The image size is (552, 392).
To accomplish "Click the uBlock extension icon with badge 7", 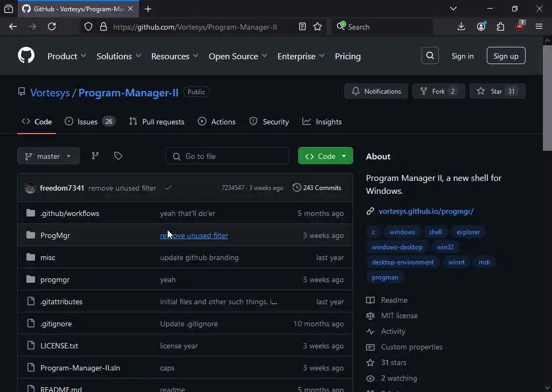I will coord(520,26).
